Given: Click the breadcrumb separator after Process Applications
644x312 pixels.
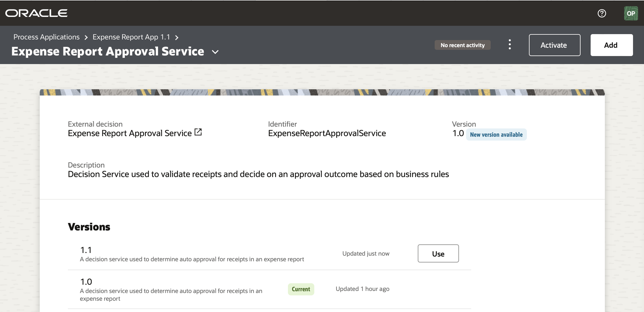Looking at the screenshot, I should pos(86,37).
